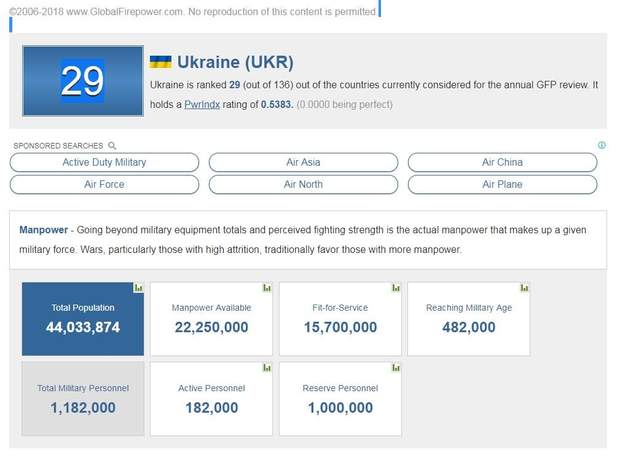
Task: Open chart icon on Manpower Available card
Action: pos(267,288)
